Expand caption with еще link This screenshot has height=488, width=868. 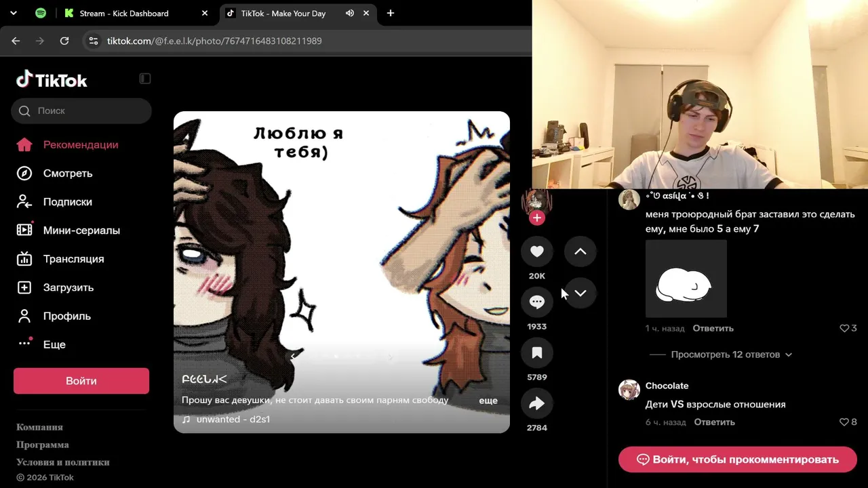pyautogui.click(x=488, y=401)
